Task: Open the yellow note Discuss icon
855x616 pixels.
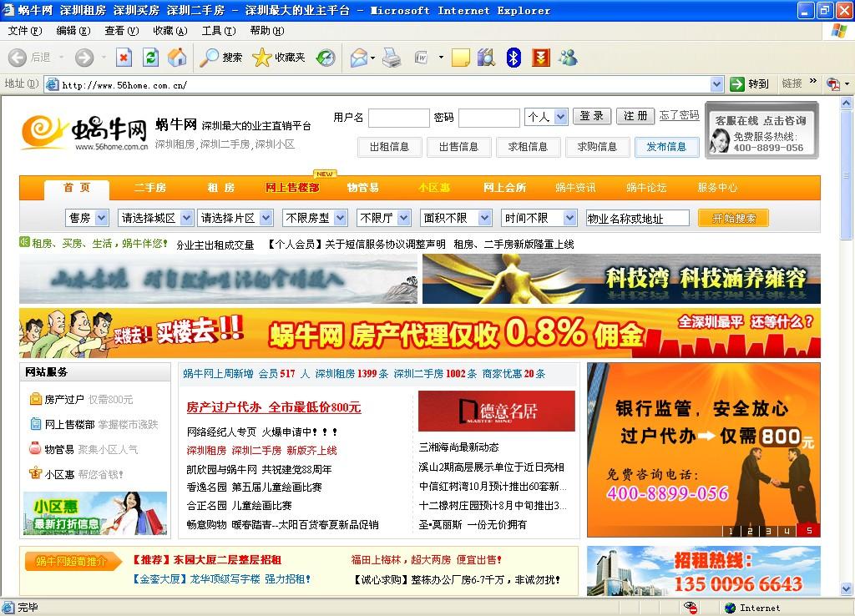Action: coord(461,58)
